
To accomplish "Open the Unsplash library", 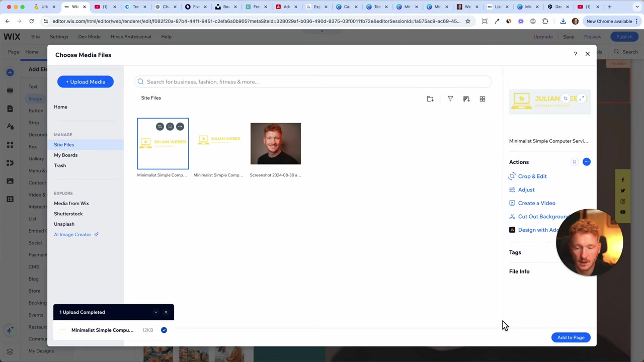I will click(x=64, y=224).
